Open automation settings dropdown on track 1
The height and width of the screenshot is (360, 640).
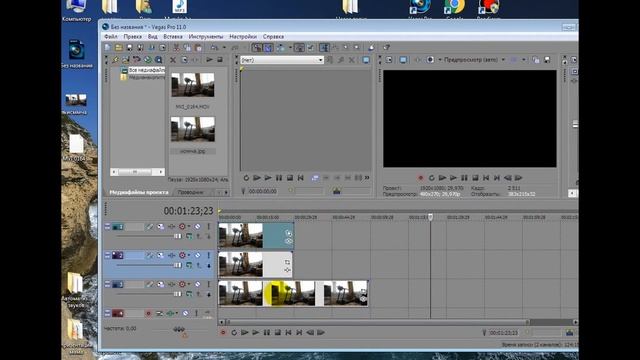[189, 226]
